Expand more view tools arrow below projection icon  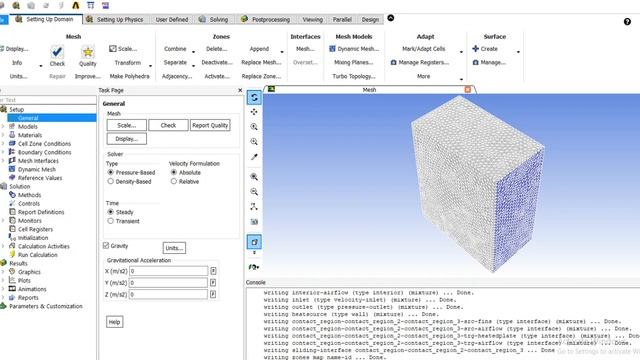(x=254, y=253)
